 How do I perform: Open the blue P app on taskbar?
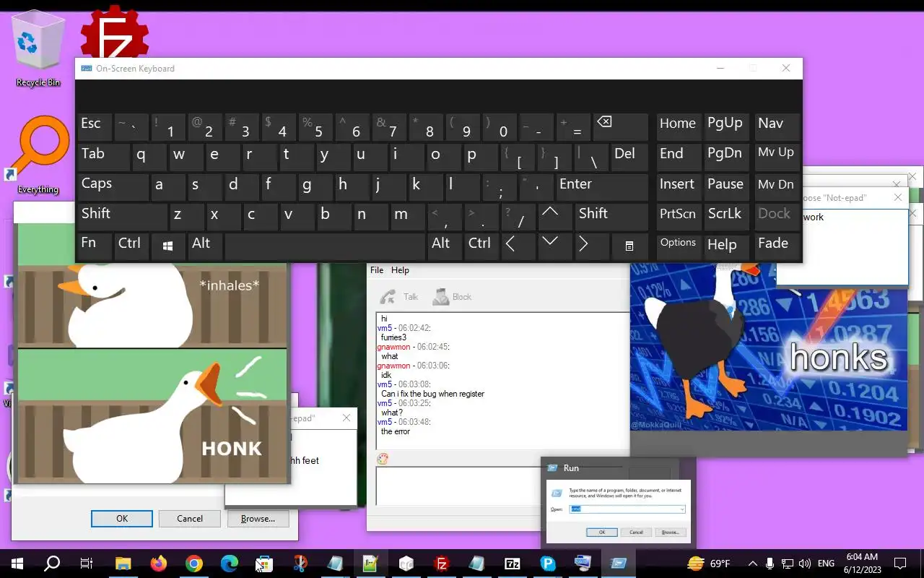(548, 564)
